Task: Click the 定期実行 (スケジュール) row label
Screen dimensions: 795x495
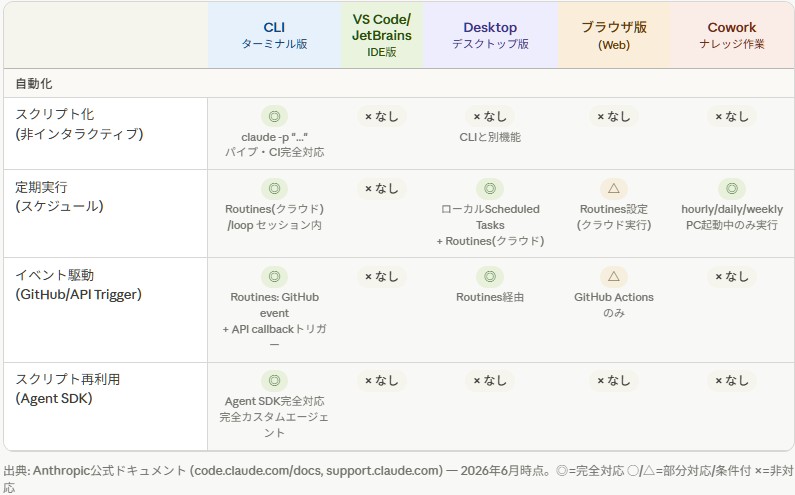Action: (x=59, y=196)
